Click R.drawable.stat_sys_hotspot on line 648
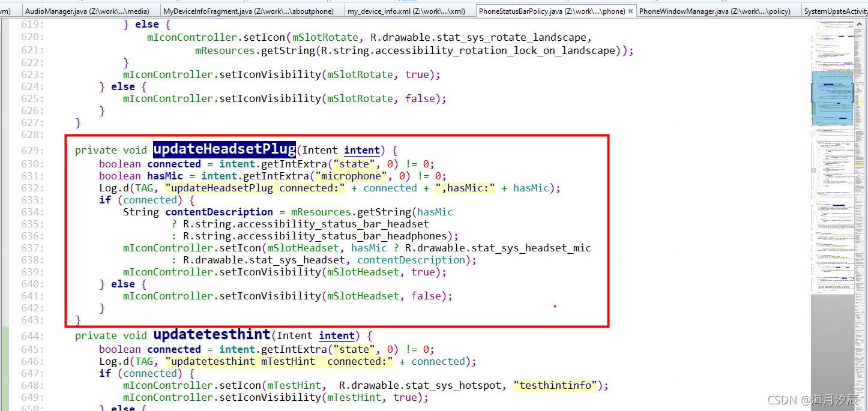 pos(420,385)
